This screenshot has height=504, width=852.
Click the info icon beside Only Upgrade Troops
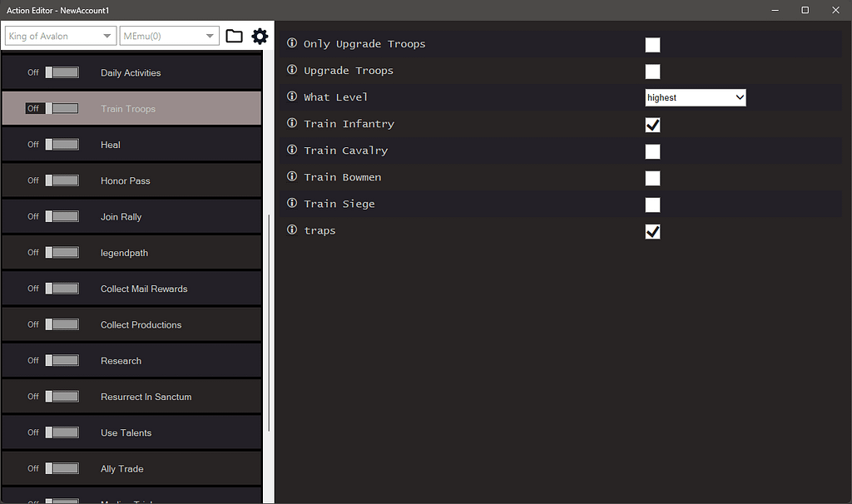pyautogui.click(x=290, y=43)
